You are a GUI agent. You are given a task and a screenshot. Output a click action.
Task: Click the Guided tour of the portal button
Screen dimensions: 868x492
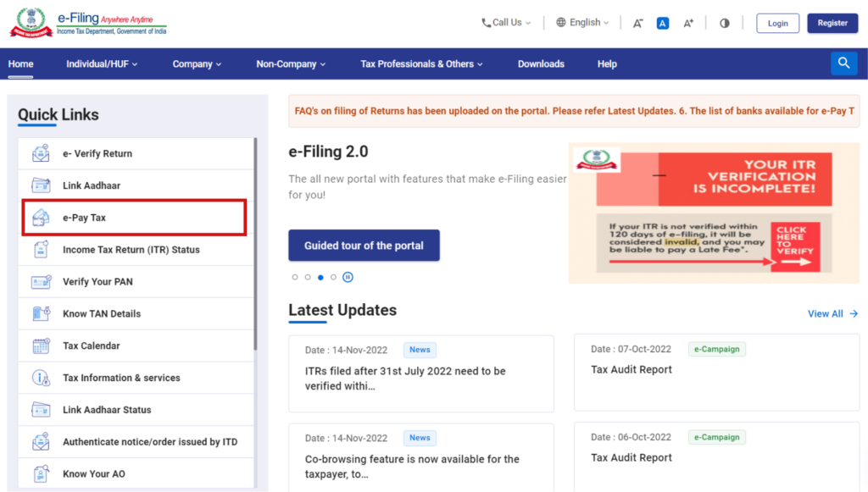pos(364,245)
